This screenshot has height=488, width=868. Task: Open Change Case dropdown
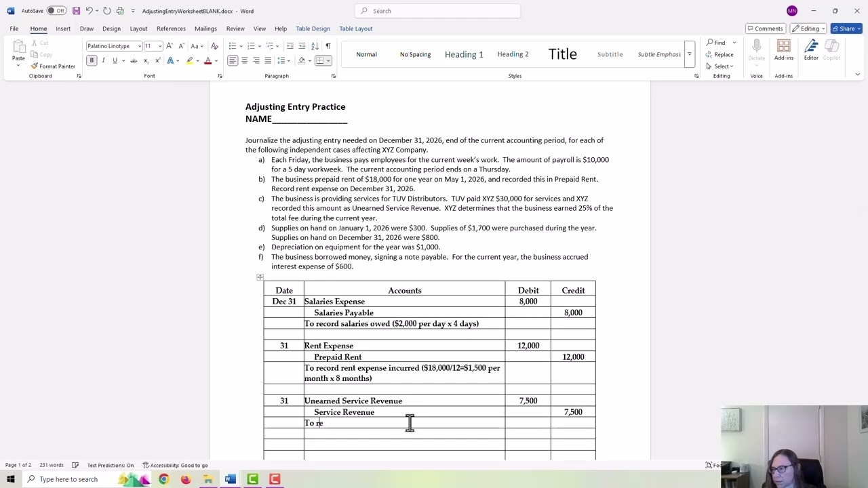point(197,45)
